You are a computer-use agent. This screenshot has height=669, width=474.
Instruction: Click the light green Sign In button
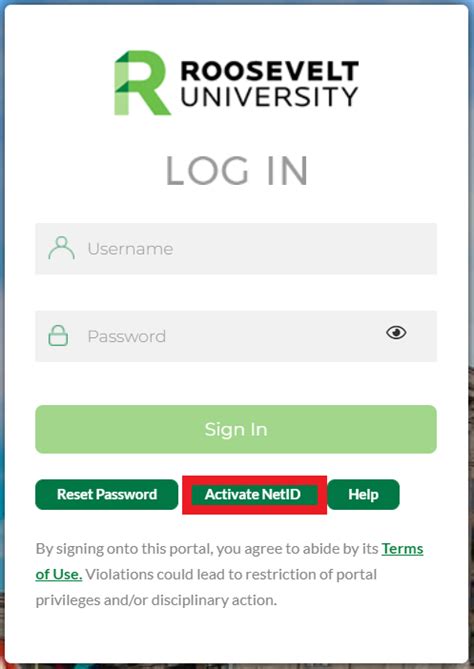tap(236, 429)
